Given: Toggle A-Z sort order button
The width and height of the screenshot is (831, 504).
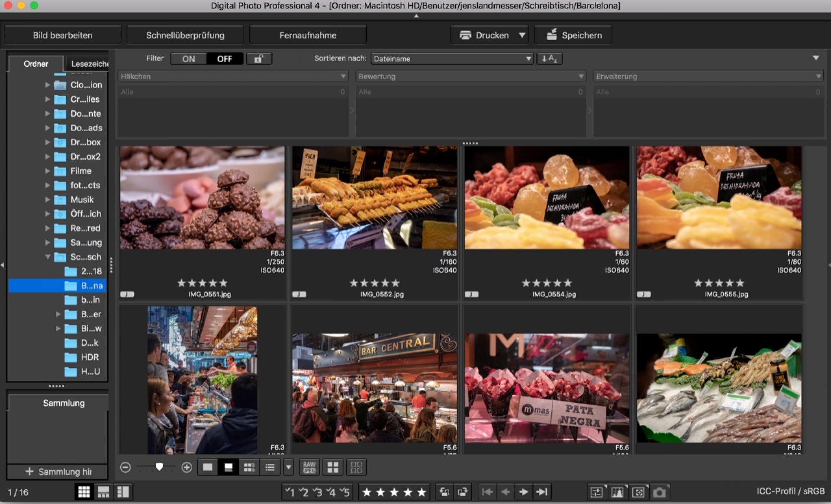Looking at the screenshot, I should 549,59.
